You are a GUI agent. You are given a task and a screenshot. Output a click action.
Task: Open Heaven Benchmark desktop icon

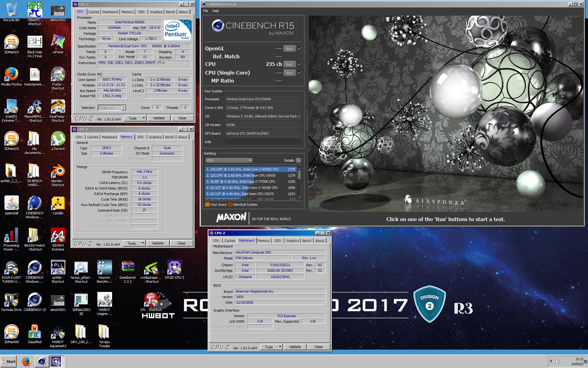click(x=104, y=272)
